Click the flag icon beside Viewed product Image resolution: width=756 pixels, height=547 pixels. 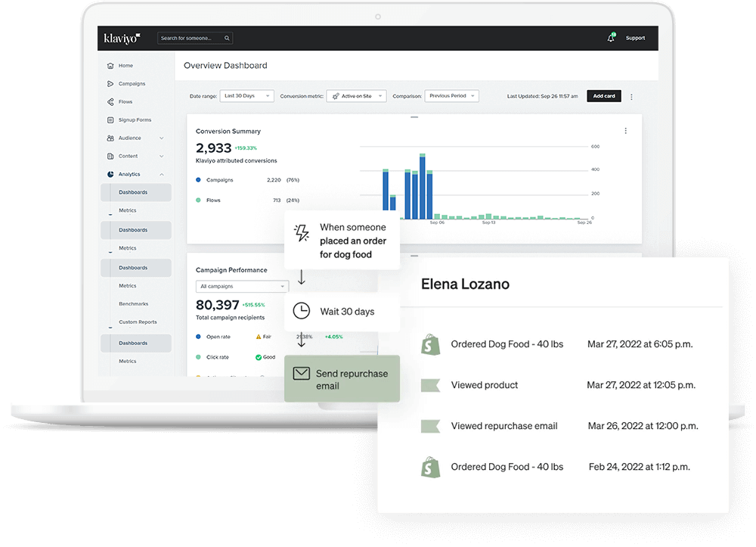[430, 385]
